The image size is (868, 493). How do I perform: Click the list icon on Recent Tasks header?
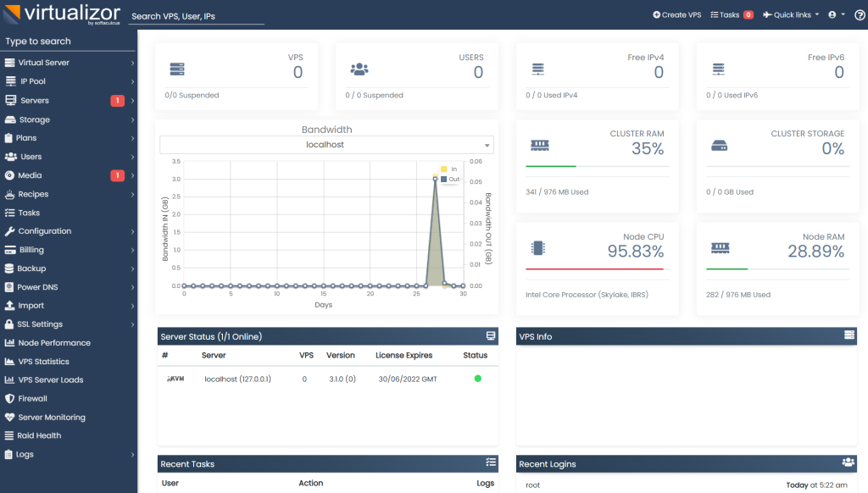490,463
